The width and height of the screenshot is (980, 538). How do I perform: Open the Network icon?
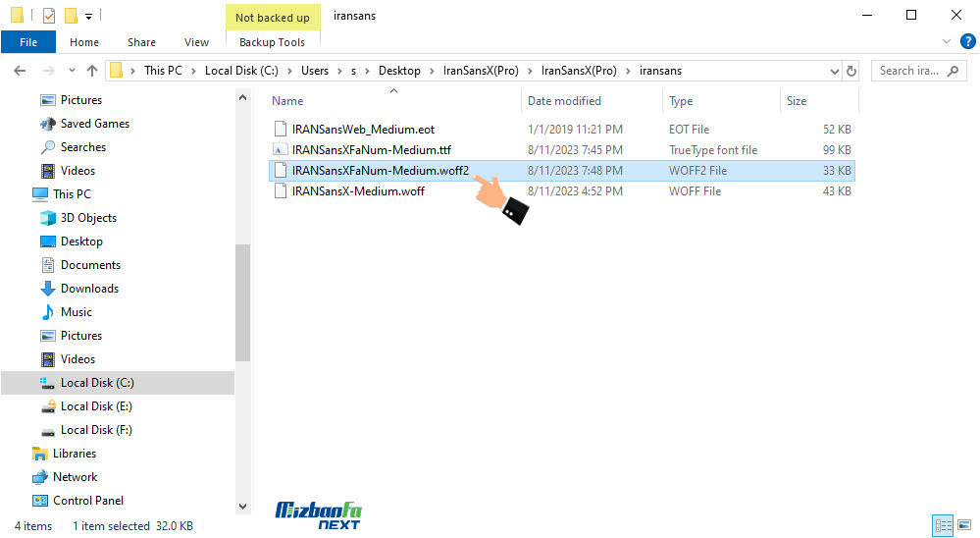pyautogui.click(x=40, y=477)
